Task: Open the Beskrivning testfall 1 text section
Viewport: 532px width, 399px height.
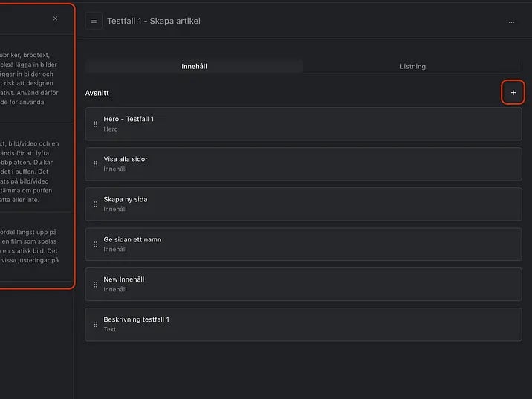Action: tap(297, 325)
